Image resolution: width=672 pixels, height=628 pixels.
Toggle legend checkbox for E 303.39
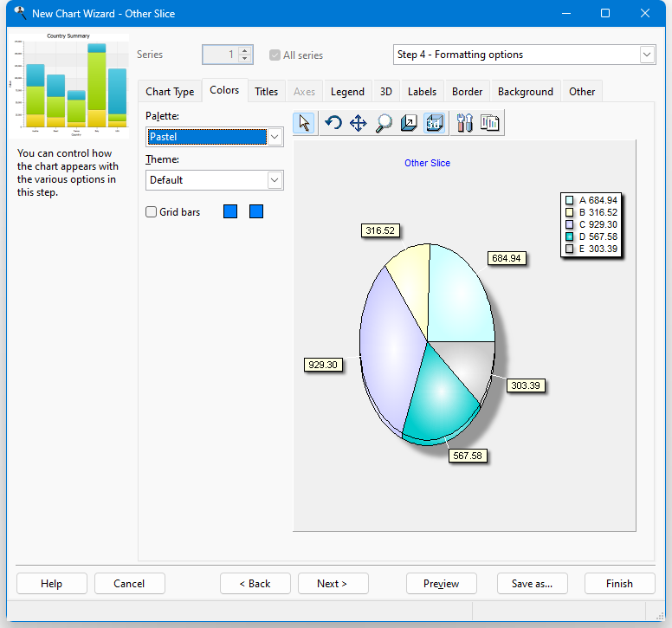coord(569,249)
